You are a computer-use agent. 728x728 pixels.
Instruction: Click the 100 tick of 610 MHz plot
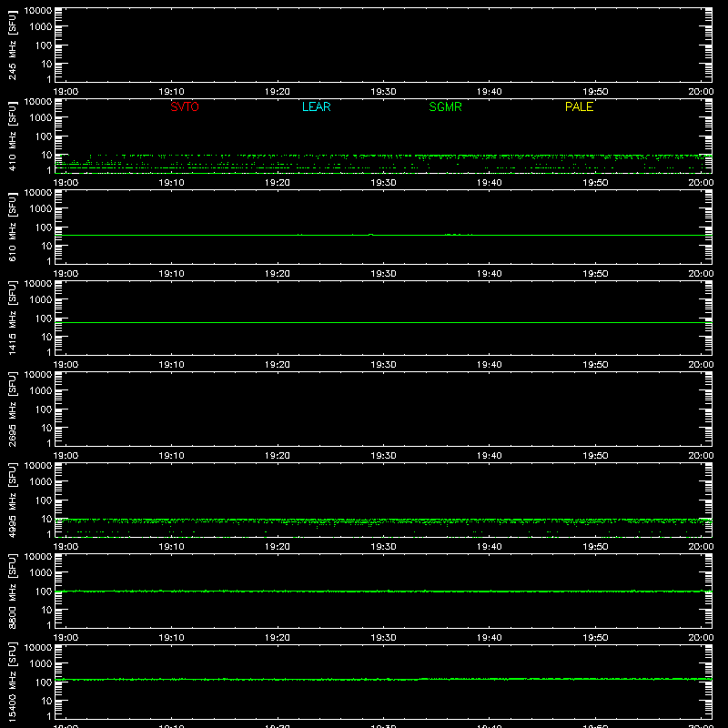[44, 227]
